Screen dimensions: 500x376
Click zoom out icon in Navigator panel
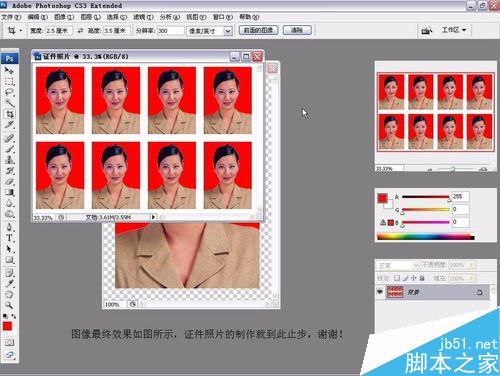pyautogui.click(x=430, y=169)
